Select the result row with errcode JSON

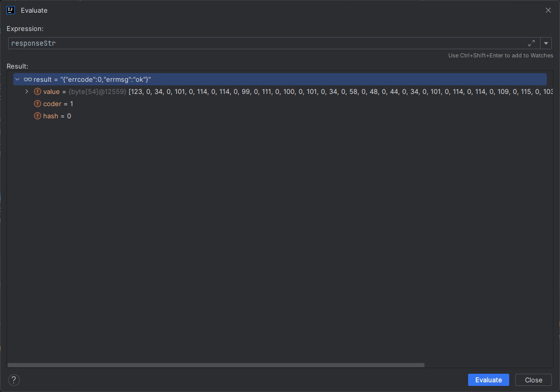click(x=280, y=79)
